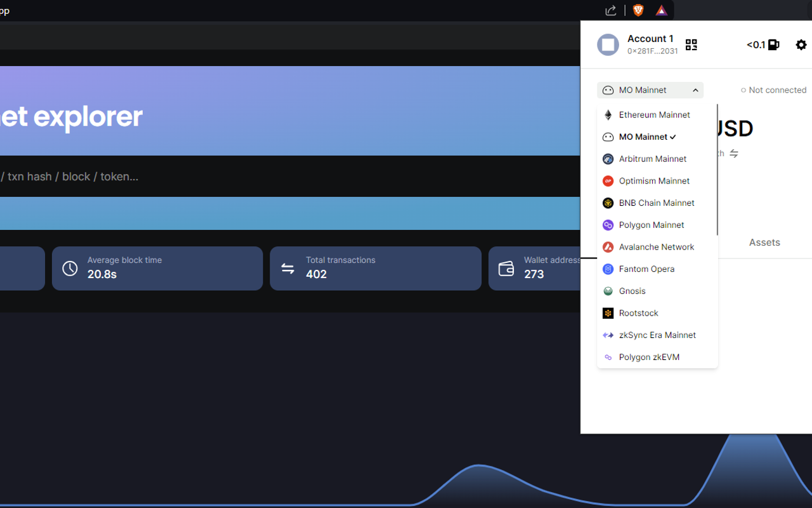Click the network list scrollbar
The height and width of the screenshot is (508, 812).
[717, 170]
